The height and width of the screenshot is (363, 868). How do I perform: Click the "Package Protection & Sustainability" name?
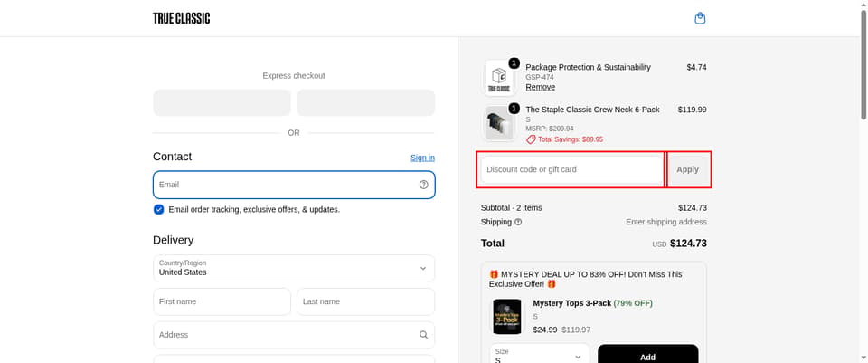[589, 67]
